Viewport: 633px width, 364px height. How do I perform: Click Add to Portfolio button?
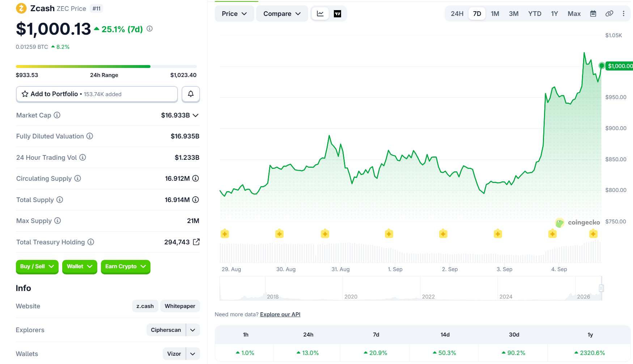tap(97, 94)
